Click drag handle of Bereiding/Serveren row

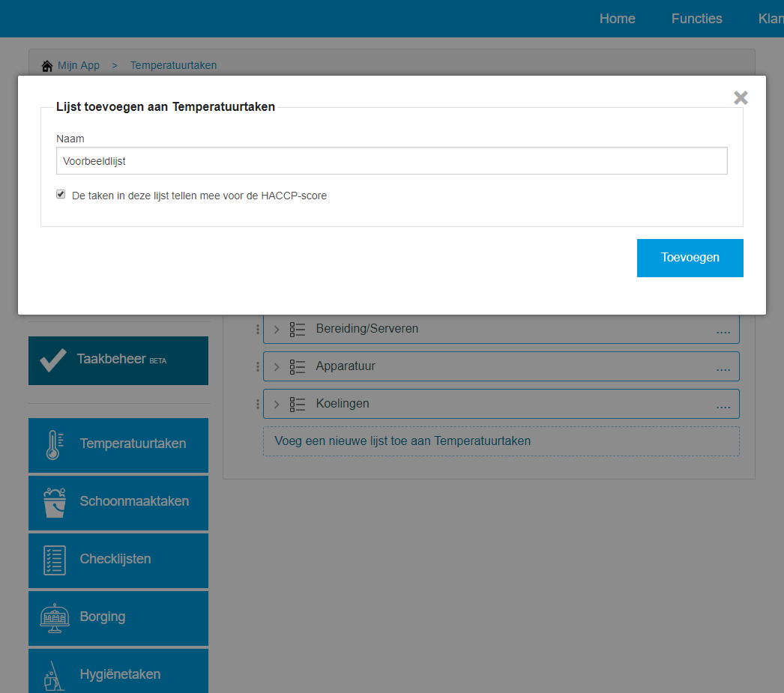click(258, 329)
